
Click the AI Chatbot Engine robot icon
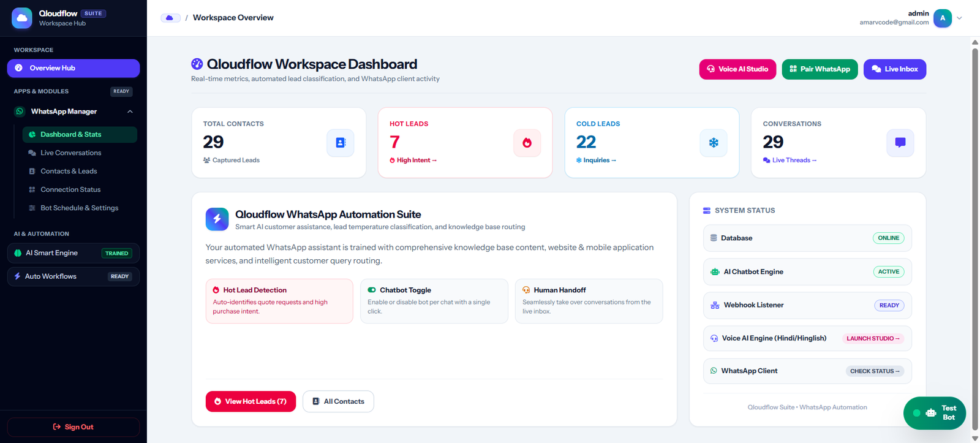coord(715,272)
